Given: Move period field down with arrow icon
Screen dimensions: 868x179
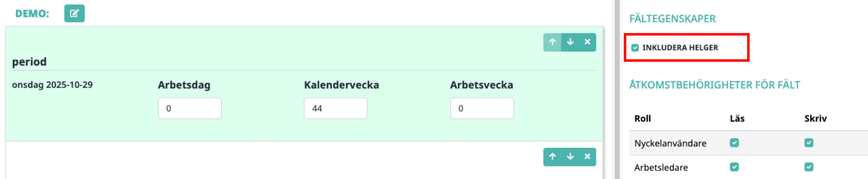Looking at the screenshot, I should (570, 42).
